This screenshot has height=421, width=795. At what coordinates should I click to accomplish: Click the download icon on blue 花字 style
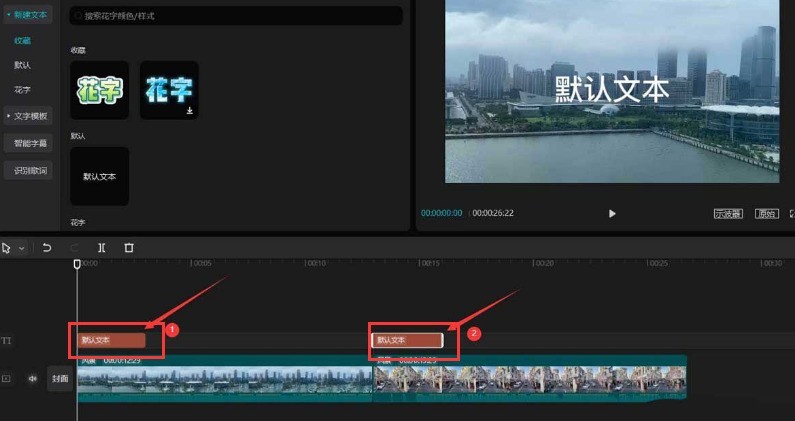click(x=189, y=111)
